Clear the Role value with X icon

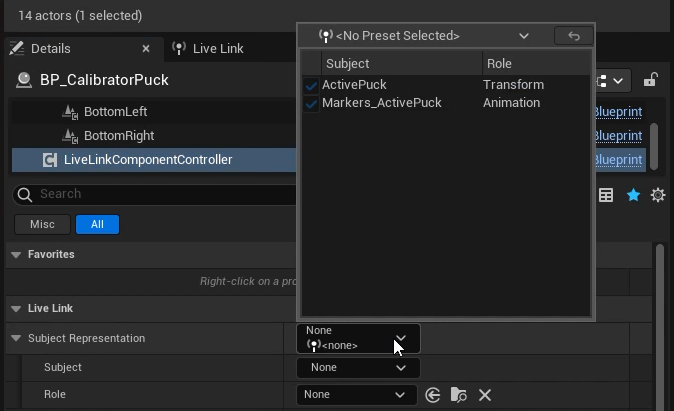pos(485,395)
